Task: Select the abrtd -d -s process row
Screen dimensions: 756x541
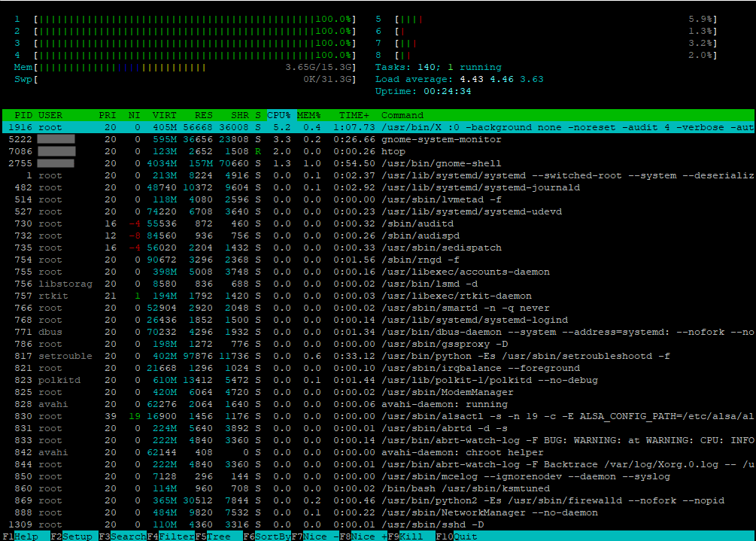Action: 378,429
